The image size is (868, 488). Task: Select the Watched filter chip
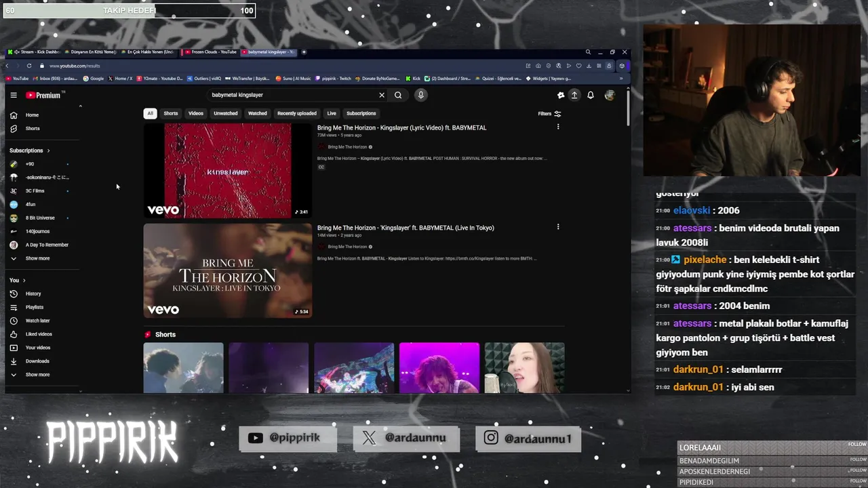258,113
